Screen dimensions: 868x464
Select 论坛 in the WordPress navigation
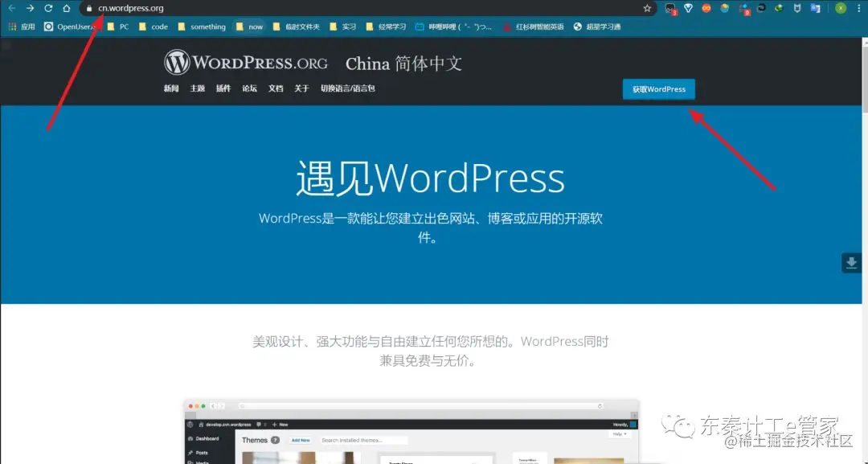coord(248,88)
